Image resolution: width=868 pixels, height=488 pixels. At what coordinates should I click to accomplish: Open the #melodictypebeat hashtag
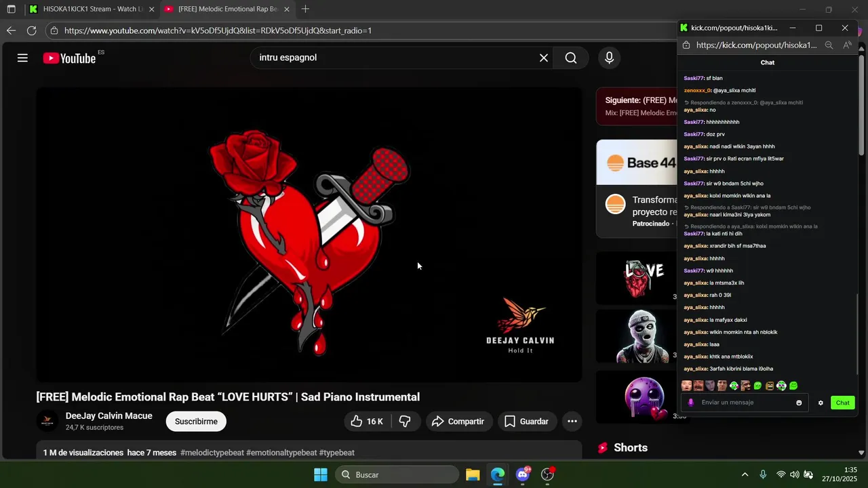212,453
